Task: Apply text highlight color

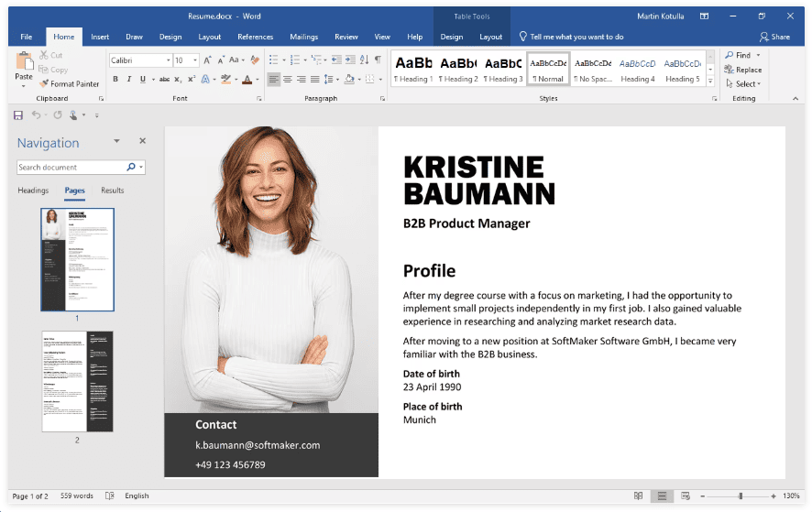Action: [x=225, y=79]
